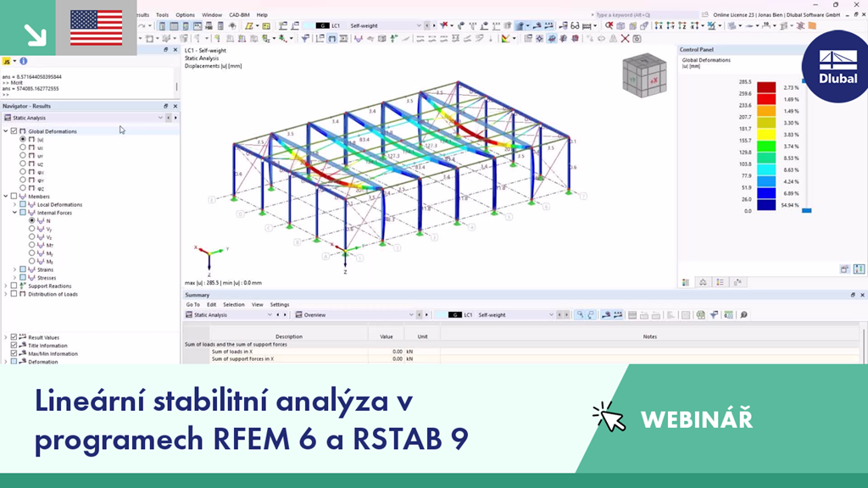Click the orange solid display icon
Image resolution: width=868 pixels, height=488 pixels.
812,25
